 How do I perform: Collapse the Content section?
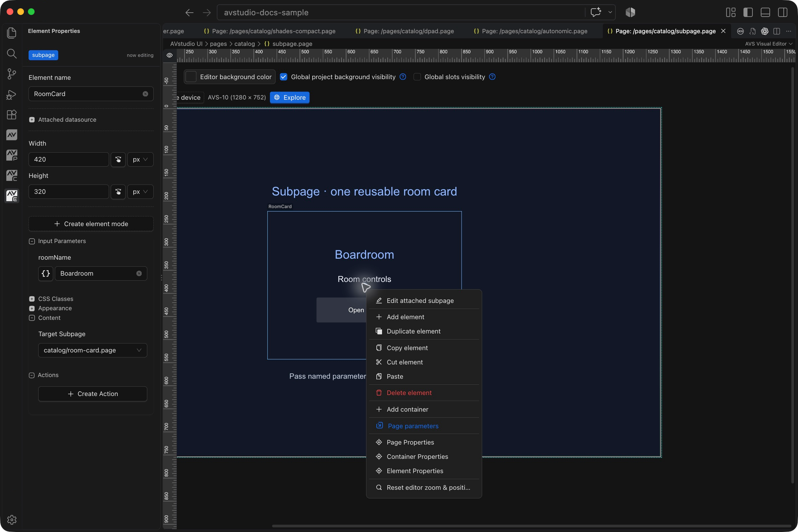[32, 318]
